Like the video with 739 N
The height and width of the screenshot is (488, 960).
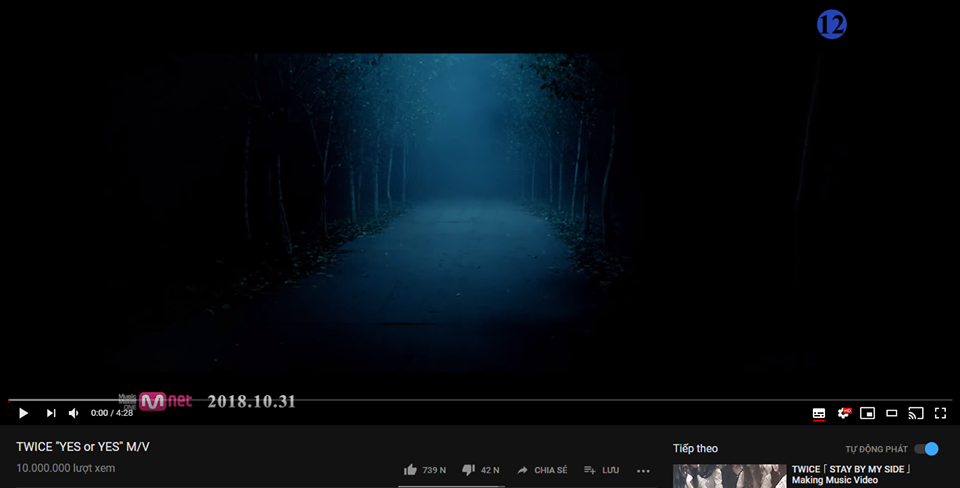(425, 470)
